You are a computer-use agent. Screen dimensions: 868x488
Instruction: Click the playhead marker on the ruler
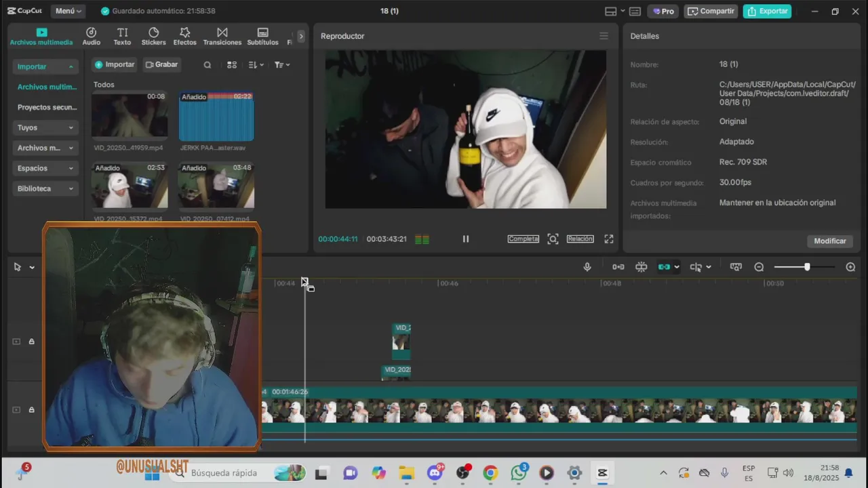(x=304, y=281)
